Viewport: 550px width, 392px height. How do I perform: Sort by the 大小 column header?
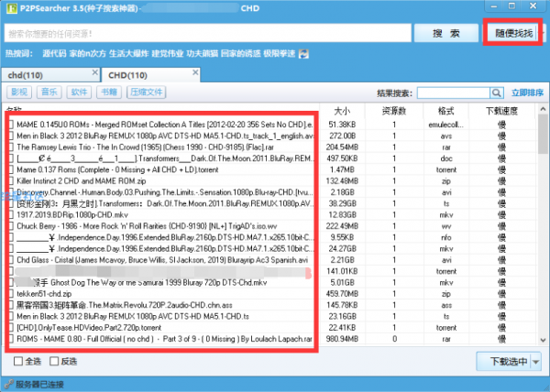point(342,111)
